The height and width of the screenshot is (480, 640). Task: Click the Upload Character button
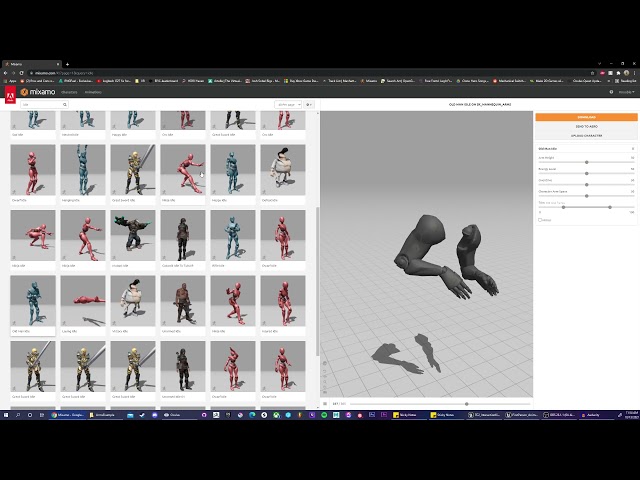click(586, 136)
